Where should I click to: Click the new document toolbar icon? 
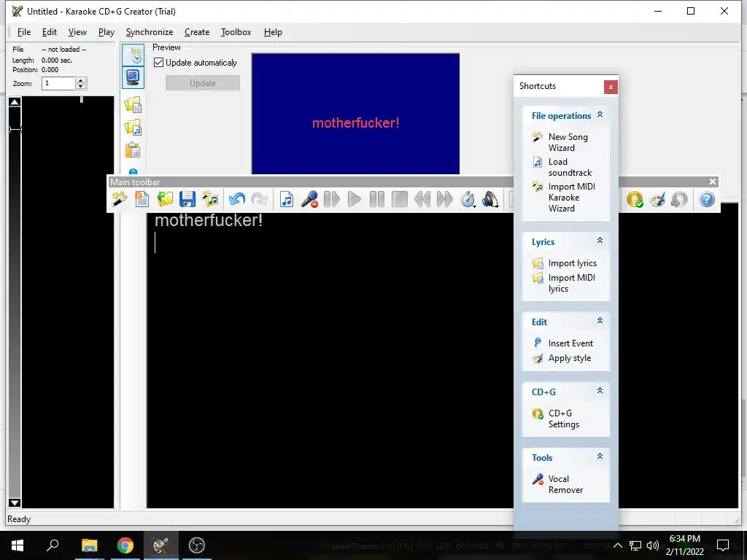(x=142, y=199)
